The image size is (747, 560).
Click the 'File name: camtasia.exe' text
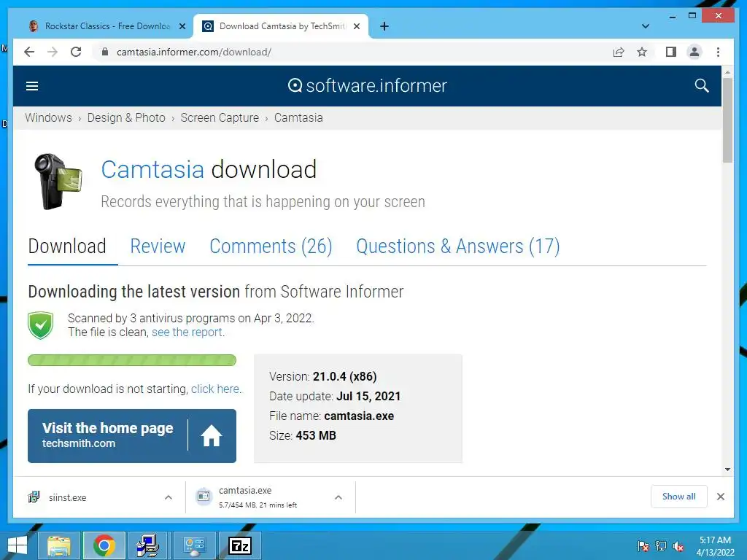click(332, 416)
